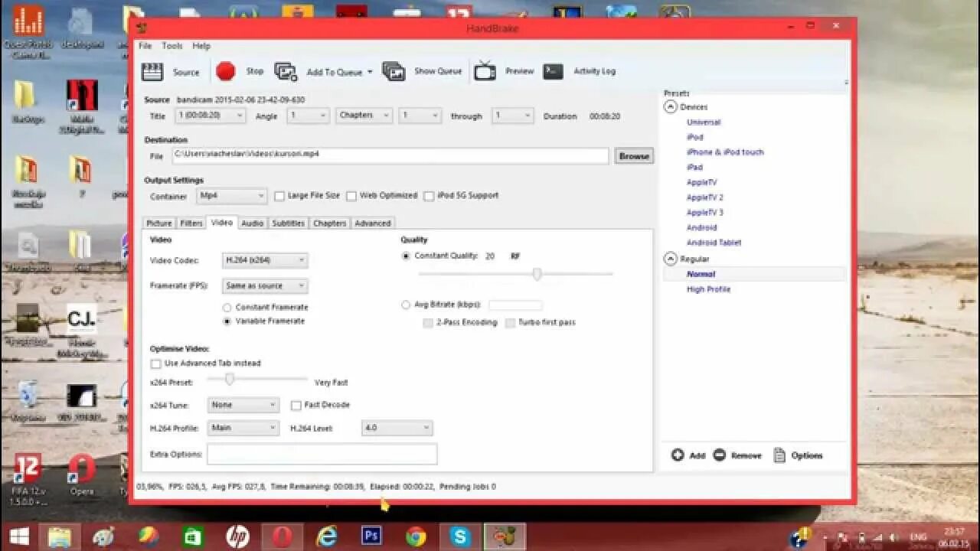Open the Tools menu
Image resolution: width=980 pixels, height=551 pixels.
click(x=172, y=46)
